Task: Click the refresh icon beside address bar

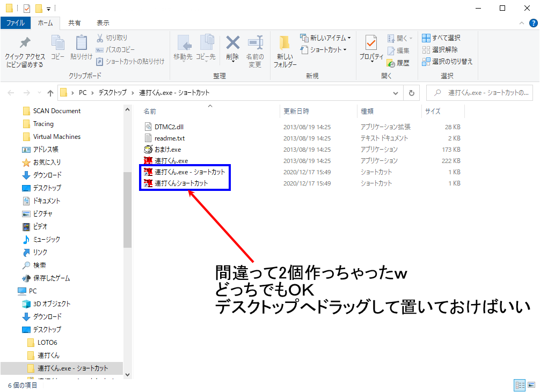Action: pos(412,93)
